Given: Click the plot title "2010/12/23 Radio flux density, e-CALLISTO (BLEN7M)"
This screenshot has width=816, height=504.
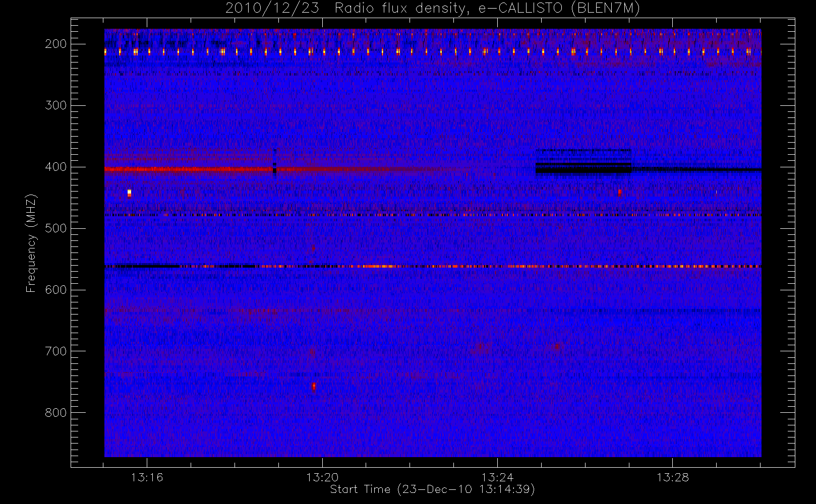Looking at the screenshot, I should pyautogui.click(x=432, y=9).
